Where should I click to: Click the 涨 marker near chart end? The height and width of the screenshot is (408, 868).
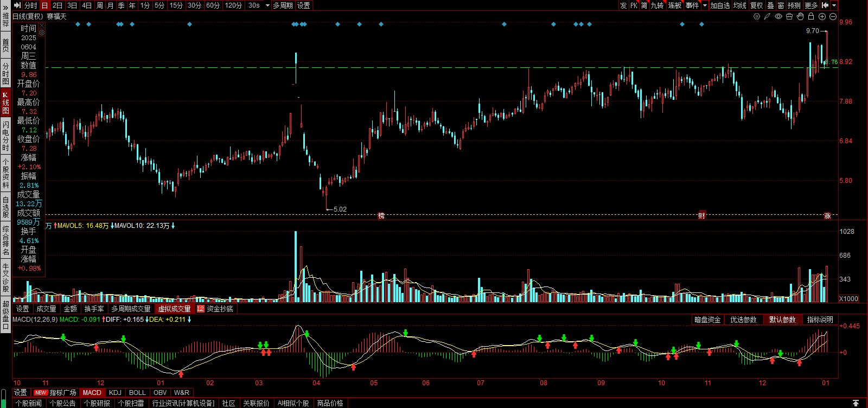click(x=828, y=216)
